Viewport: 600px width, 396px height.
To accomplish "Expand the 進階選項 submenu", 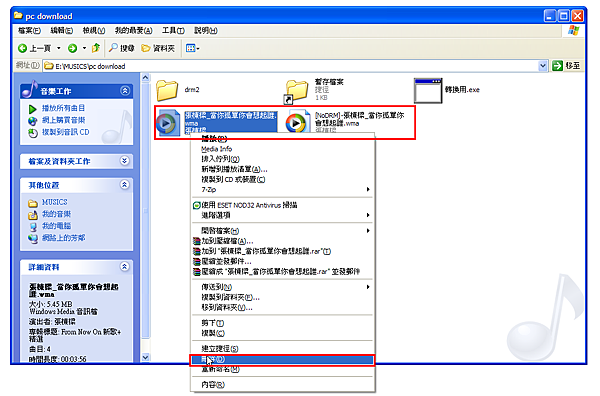I will click(x=282, y=215).
